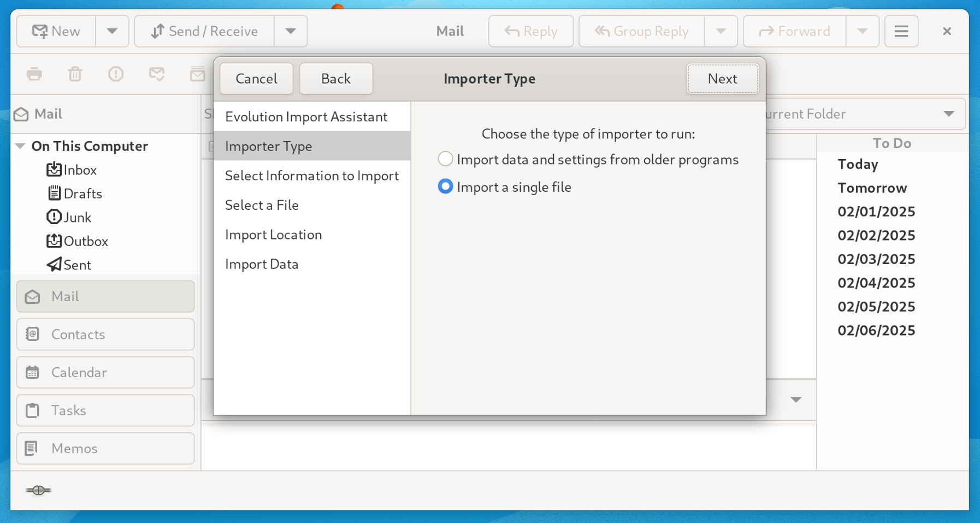
Task: Click the To Do header
Action: [x=892, y=143]
